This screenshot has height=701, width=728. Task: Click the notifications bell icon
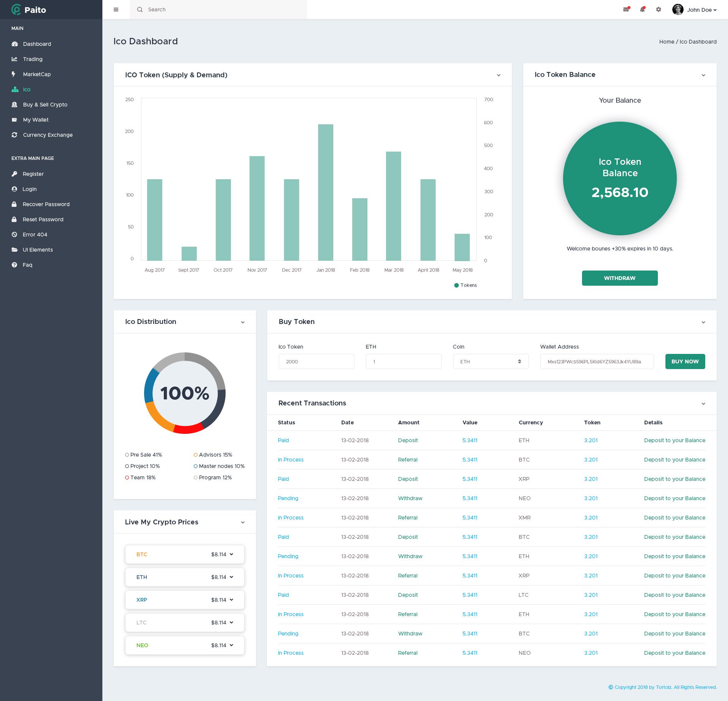coord(642,9)
